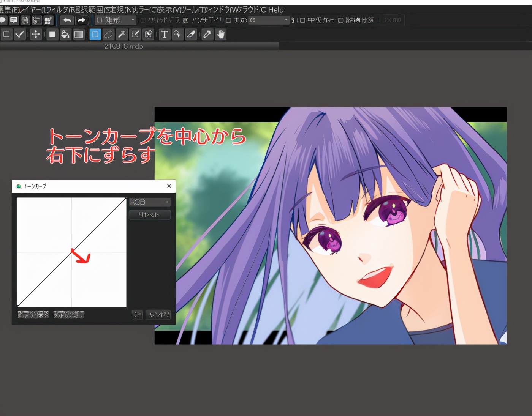Select the Magic Wand tool
Image resolution: width=532 pixels, height=416 pixels.
coord(122,35)
